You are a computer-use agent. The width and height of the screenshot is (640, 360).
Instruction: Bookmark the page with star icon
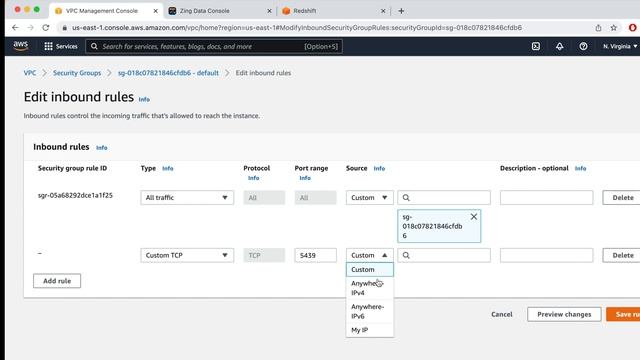[x=613, y=28]
